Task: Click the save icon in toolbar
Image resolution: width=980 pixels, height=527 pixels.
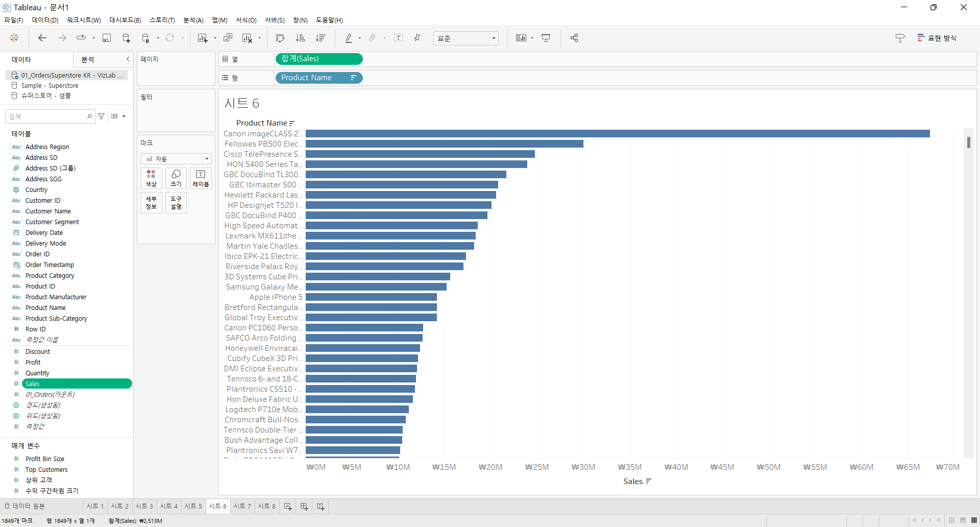Action: click(x=107, y=38)
